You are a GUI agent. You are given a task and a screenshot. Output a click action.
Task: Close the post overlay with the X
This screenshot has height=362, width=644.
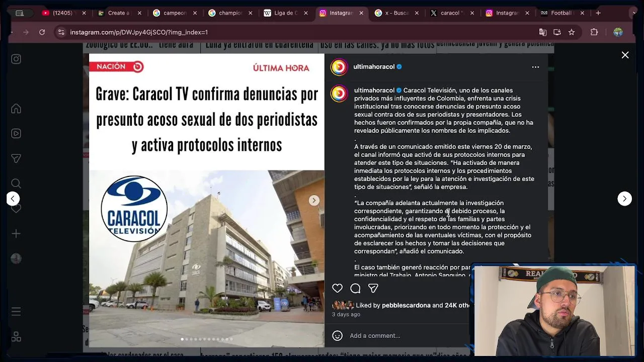(x=625, y=55)
